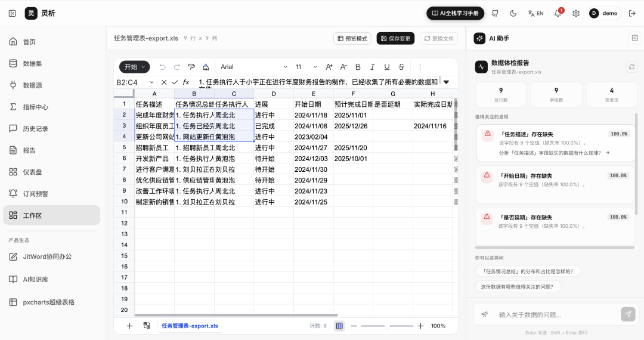Click the redo arrow icon
This screenshot has height=340, width=644.
[177, 67]
